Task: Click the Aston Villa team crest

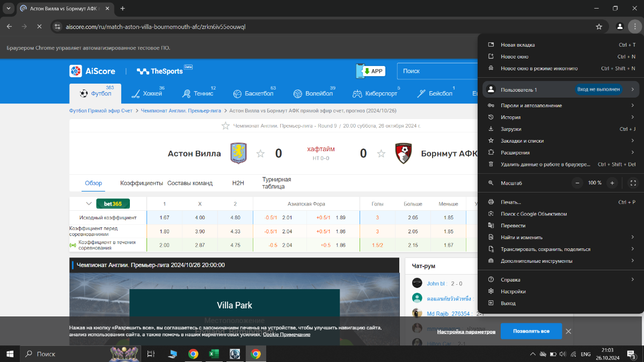Action: 238,153
